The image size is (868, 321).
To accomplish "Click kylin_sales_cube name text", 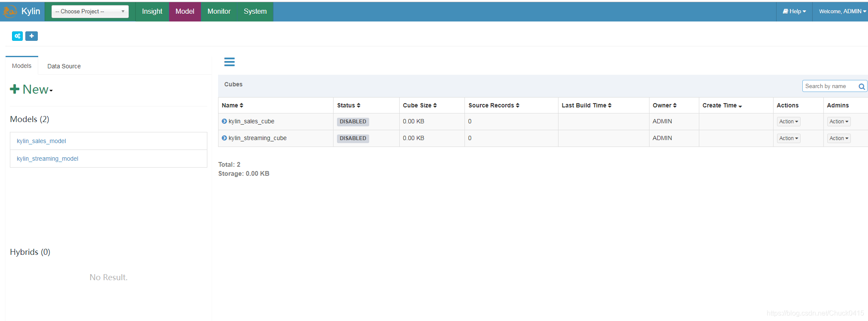I will [251, 121].
